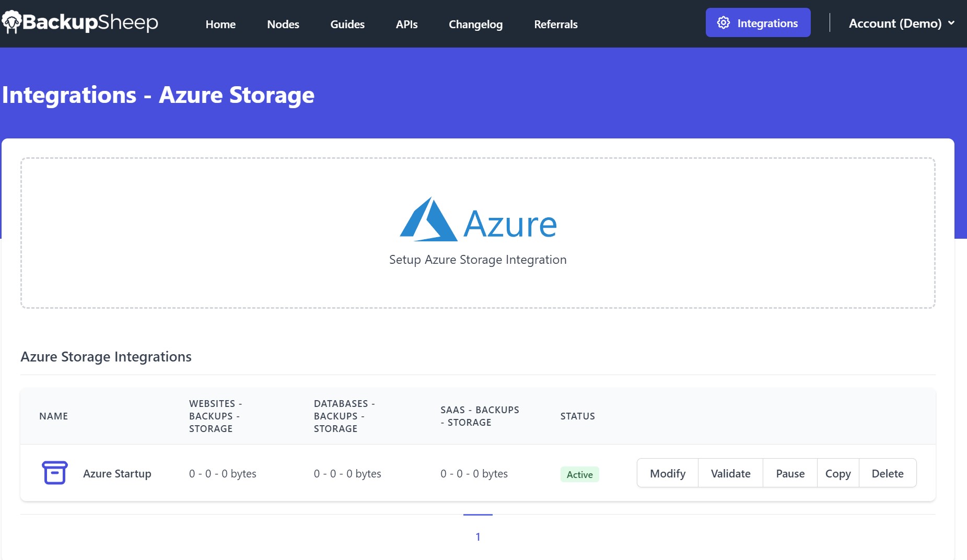967x560 pixels.
Task: Go to the Nodes page
Action: [283, 24]
